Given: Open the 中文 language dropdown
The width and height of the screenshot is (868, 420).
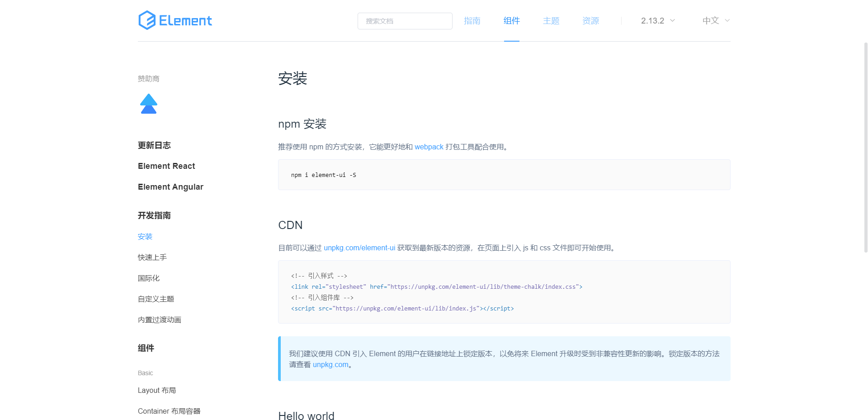Looking at the screenshot, I should 716,21.
